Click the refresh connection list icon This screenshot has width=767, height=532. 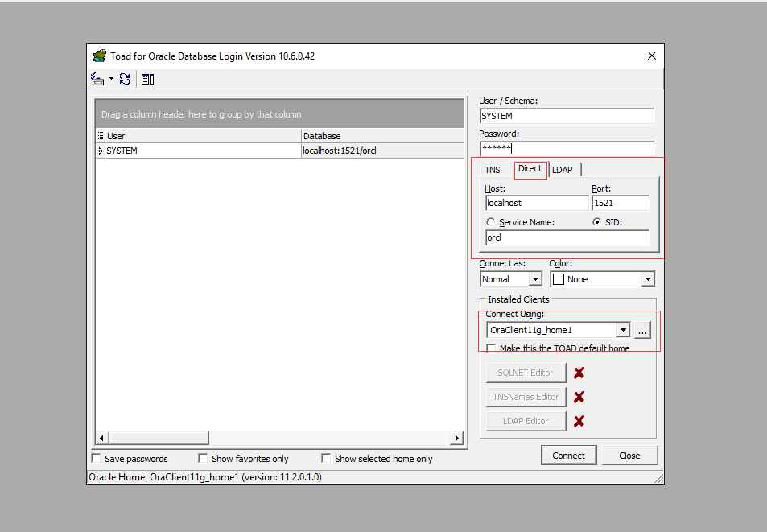click(125, 79)
